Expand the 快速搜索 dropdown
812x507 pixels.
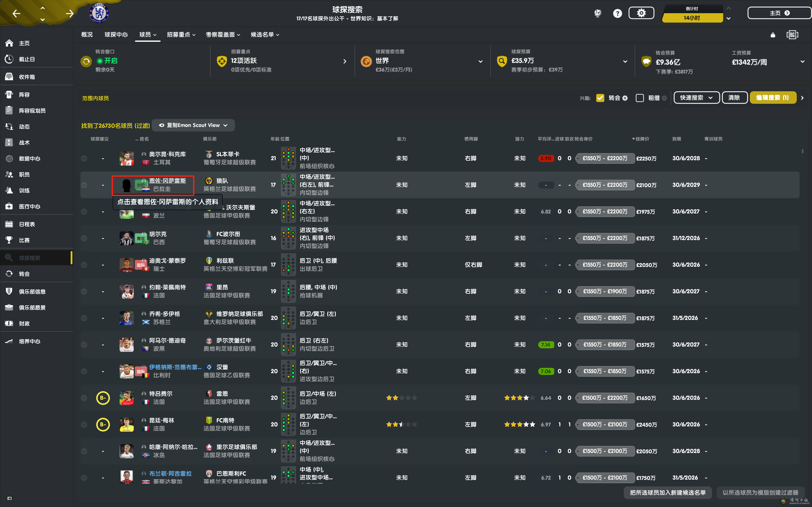pyautogui.click(x=696, y=98)
